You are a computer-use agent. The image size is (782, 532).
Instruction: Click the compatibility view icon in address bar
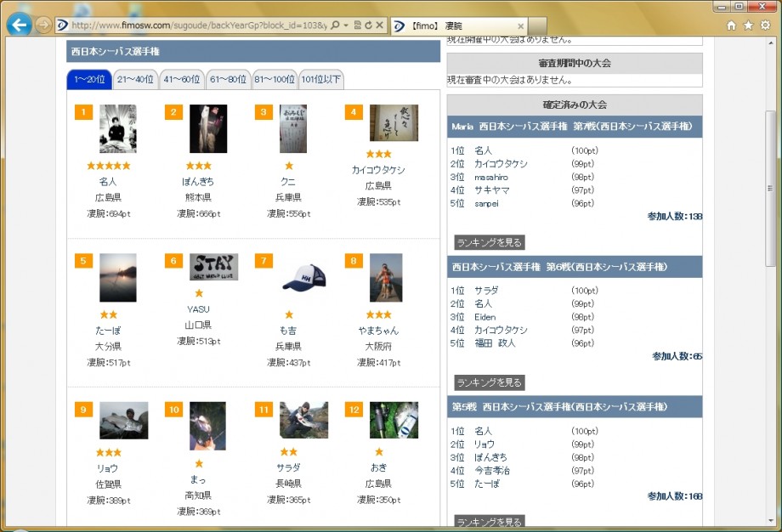358,25
